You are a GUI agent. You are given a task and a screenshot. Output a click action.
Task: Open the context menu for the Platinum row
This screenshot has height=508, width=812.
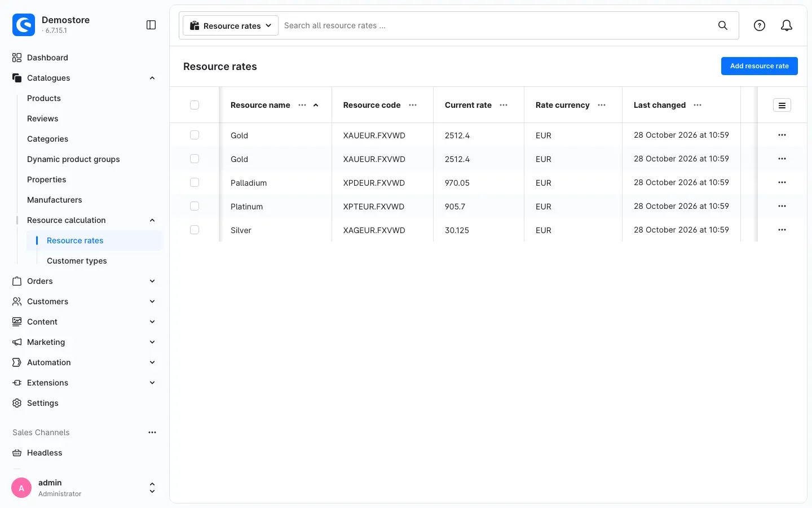pos(782,206)
